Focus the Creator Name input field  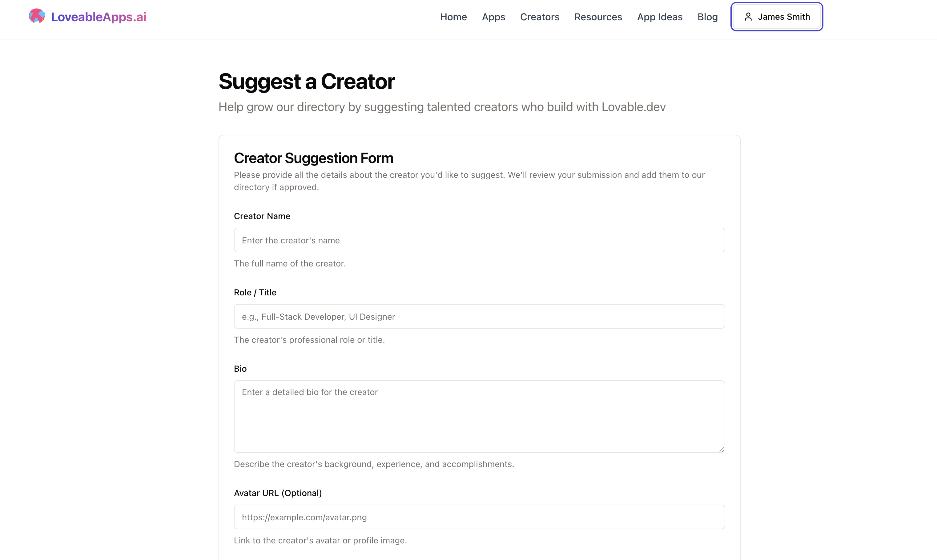(479, 240)
